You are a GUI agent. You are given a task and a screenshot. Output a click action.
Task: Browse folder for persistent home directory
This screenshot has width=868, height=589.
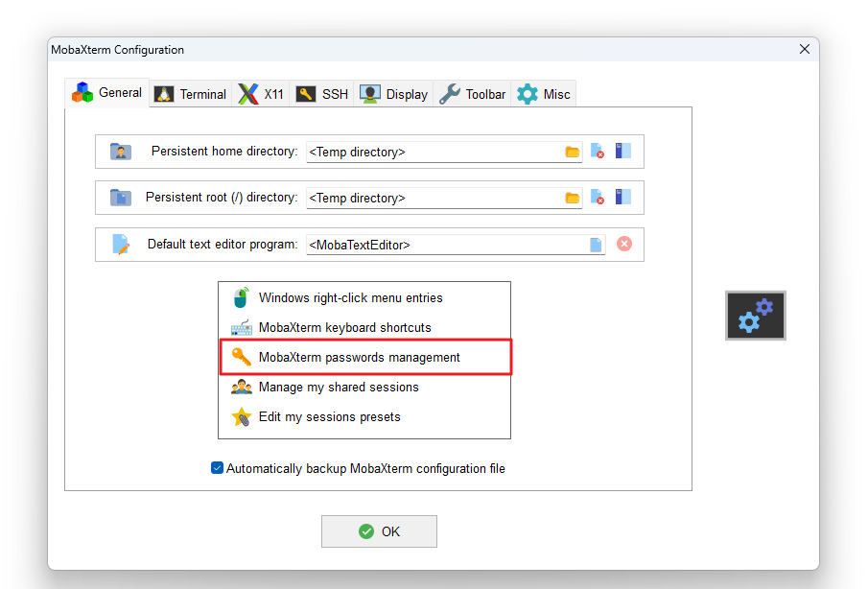coord(573,152)
